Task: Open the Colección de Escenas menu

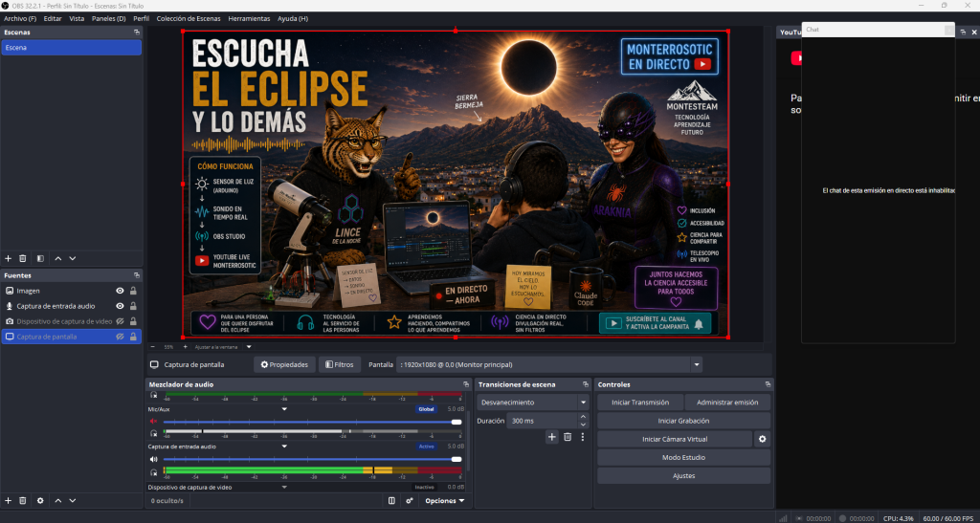Action: [x=189, y=19]
